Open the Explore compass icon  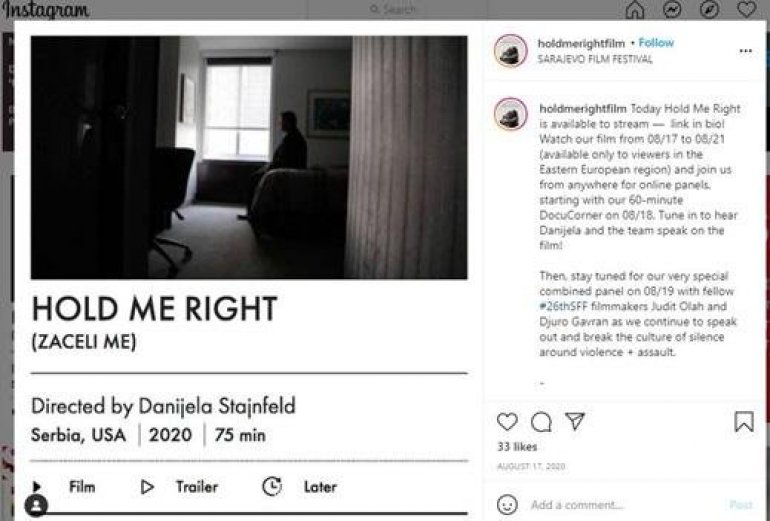click(x=709, y=9)
